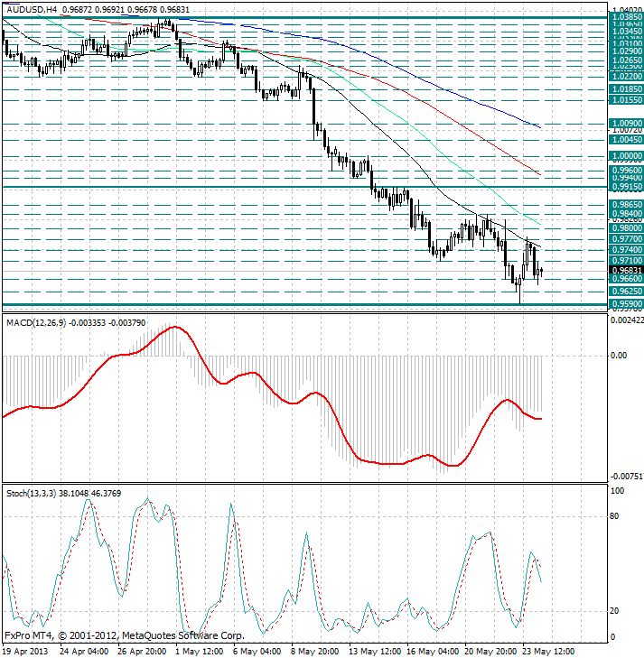Click the MACD scale value 0.002422
Screen dimensions: 644x658
(x=627, y=320)
